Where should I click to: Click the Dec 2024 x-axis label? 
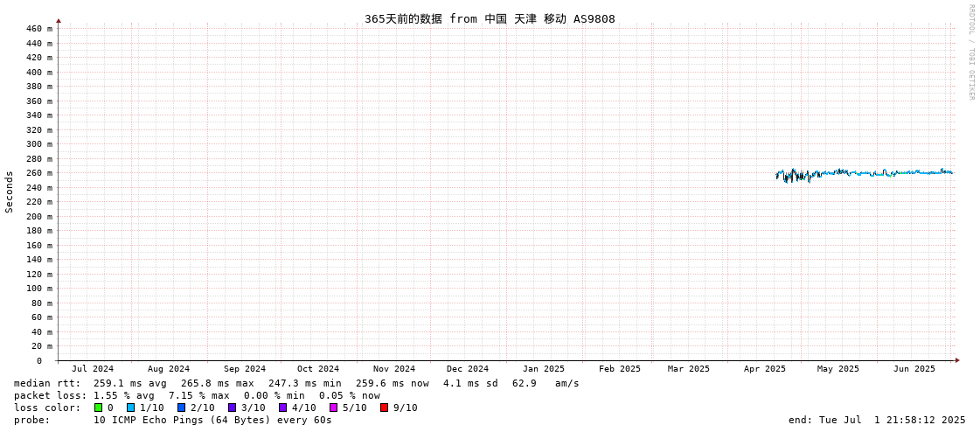click(468, 369)
